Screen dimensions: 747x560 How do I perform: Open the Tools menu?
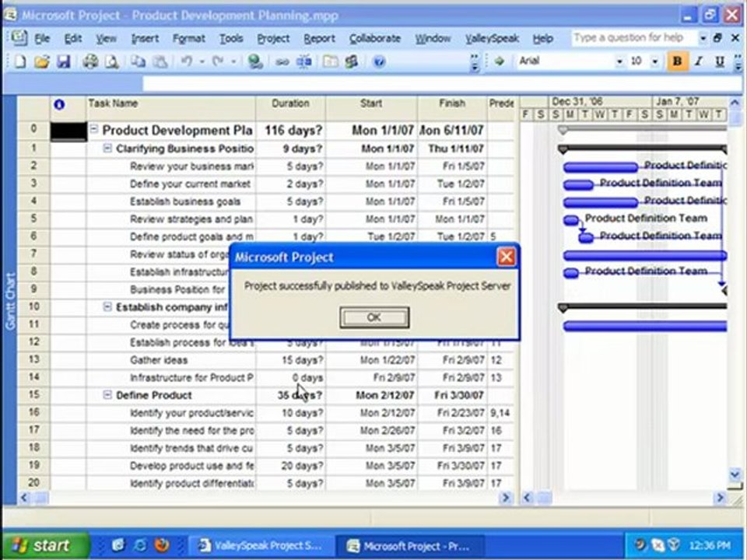tap(231, 39)
